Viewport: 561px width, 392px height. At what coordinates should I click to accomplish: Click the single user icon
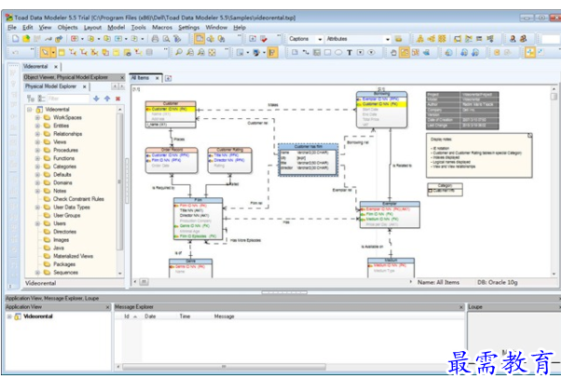[513, 38]
